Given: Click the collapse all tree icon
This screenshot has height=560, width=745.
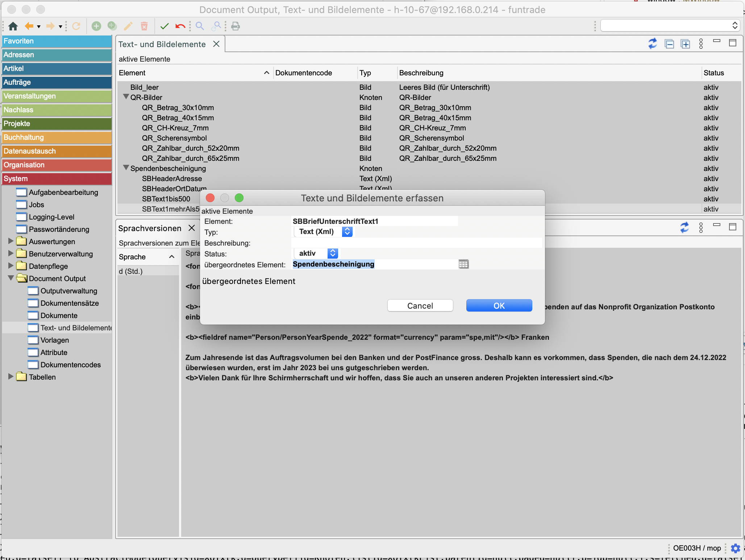Looking at the screenshot, I should tap(669, 44).
